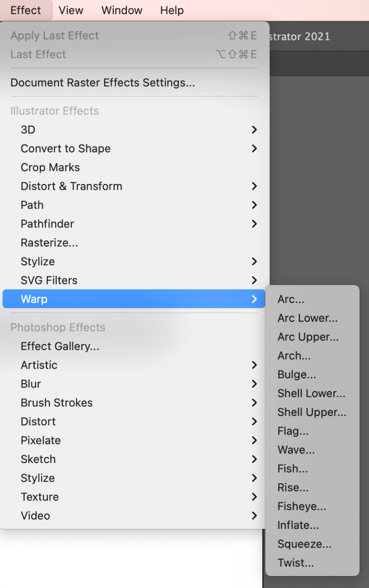Apply the Arc warp effect
Viewport: 369px width, 588px height.
tap(290, 299)
